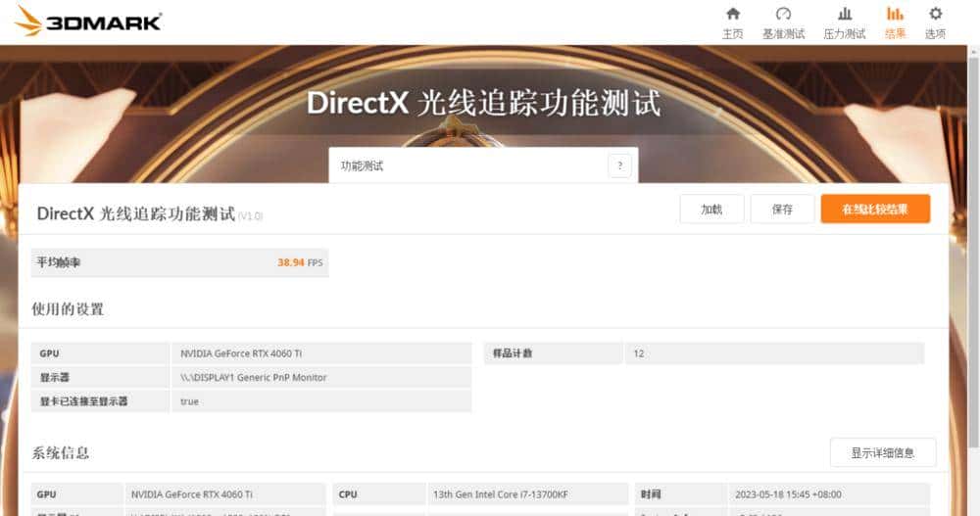Click the 显示详细信息 button
Screen dimensions: 980x516
(x=883, y=452)
